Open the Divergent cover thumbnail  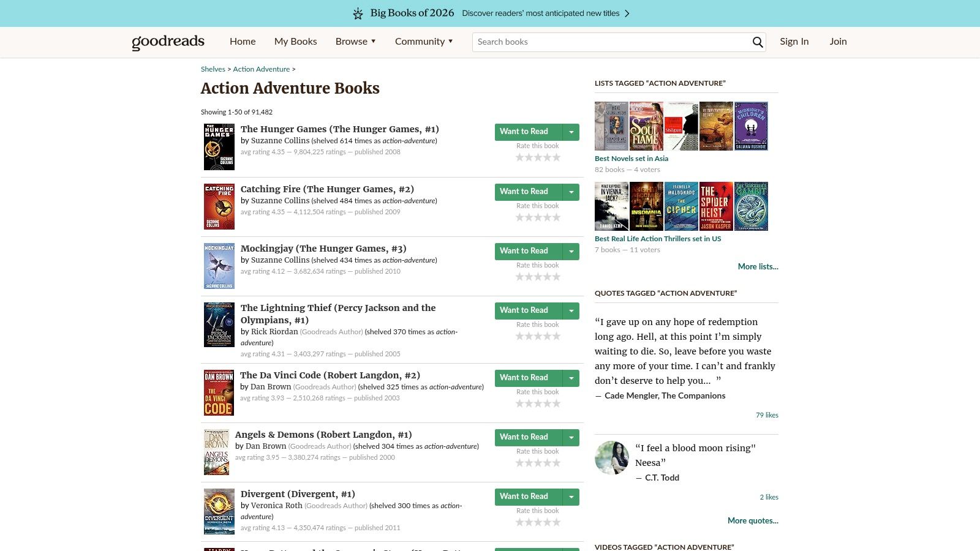point(219,511)
